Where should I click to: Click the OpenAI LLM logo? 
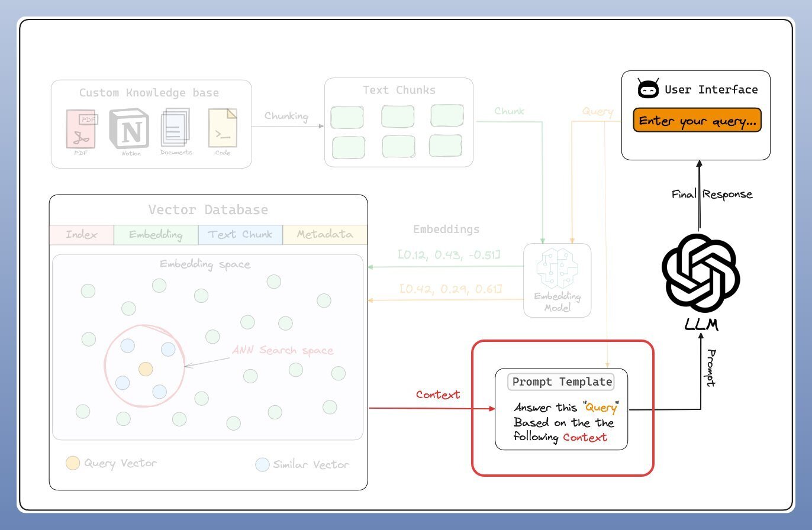(x=701, y=273)
